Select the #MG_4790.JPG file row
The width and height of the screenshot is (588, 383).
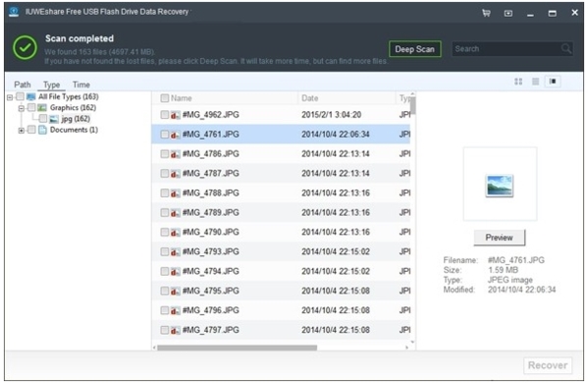tap(281, 232)
